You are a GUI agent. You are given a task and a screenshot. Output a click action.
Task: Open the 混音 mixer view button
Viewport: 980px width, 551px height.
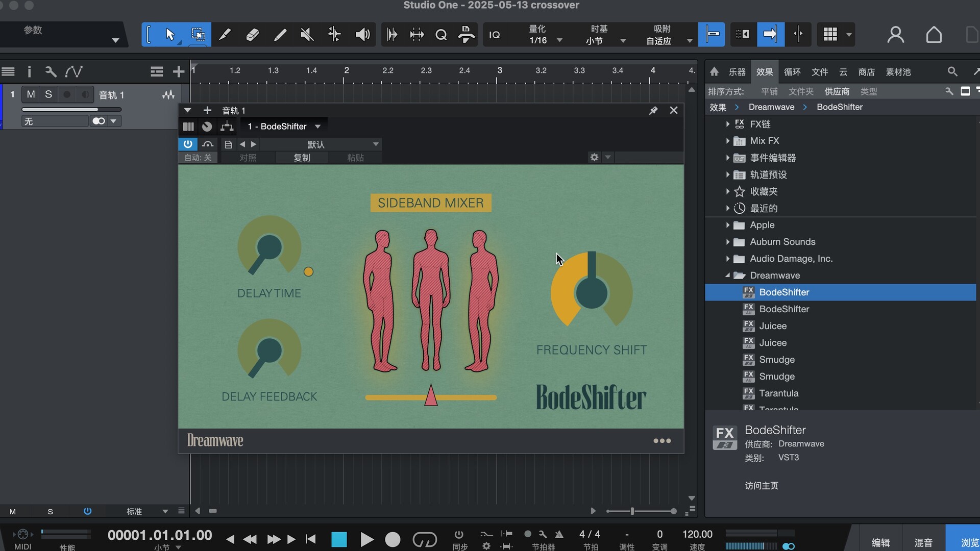[x=923, y=542]
